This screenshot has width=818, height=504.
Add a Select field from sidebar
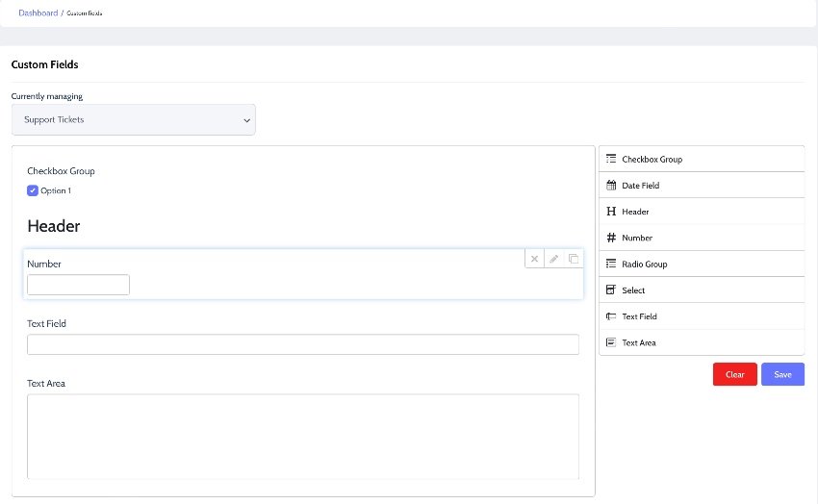[702, 290]
